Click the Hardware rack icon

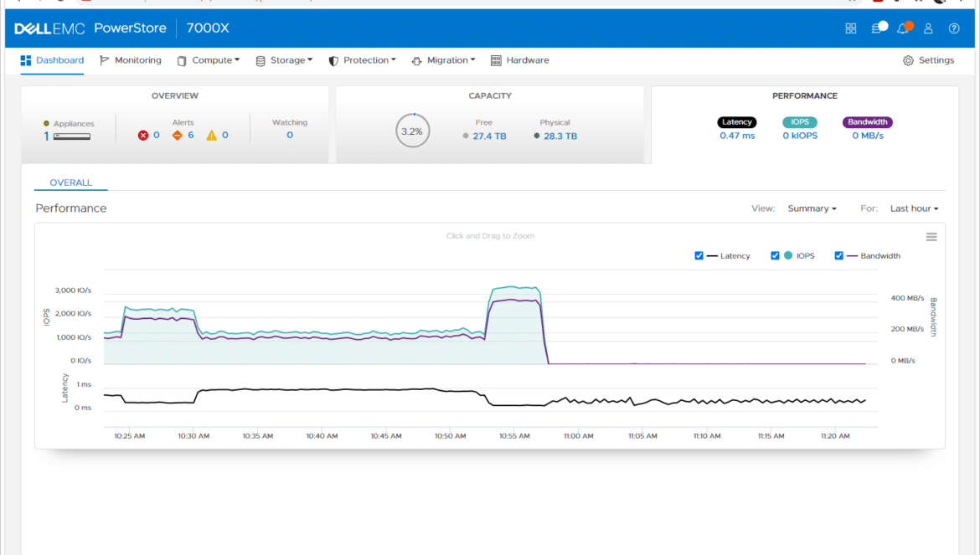click(496, 60)
